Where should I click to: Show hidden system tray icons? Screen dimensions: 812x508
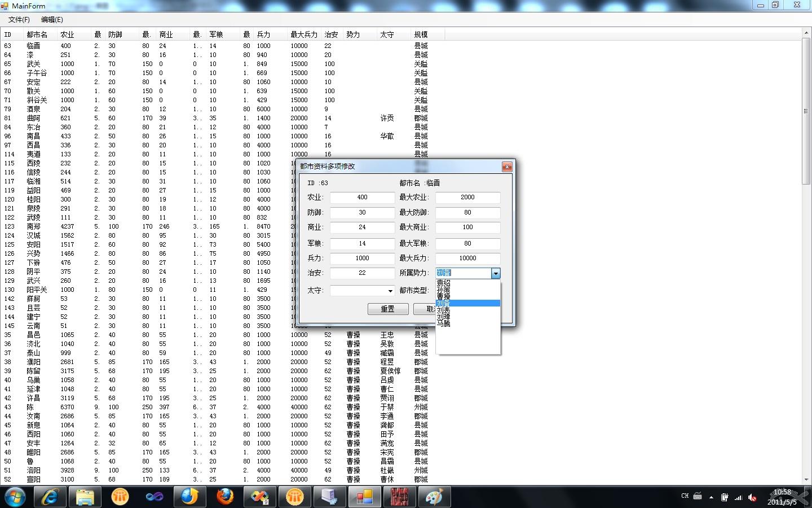711,497
